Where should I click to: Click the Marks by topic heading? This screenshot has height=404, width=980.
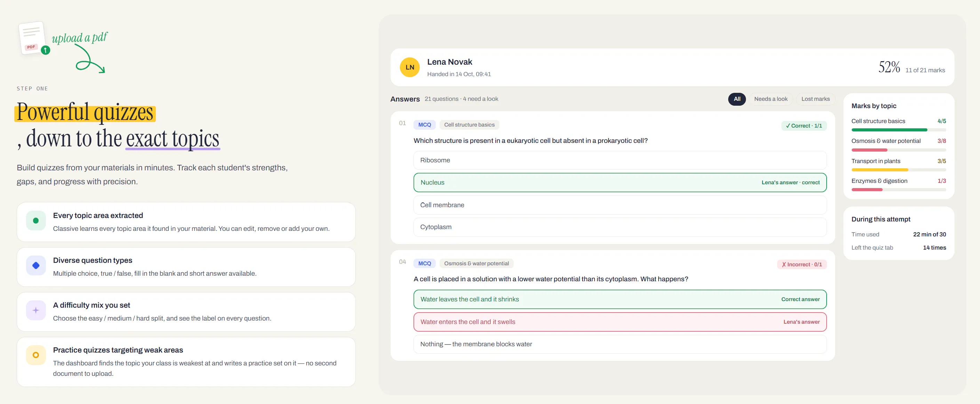click(x=874, y=106)
